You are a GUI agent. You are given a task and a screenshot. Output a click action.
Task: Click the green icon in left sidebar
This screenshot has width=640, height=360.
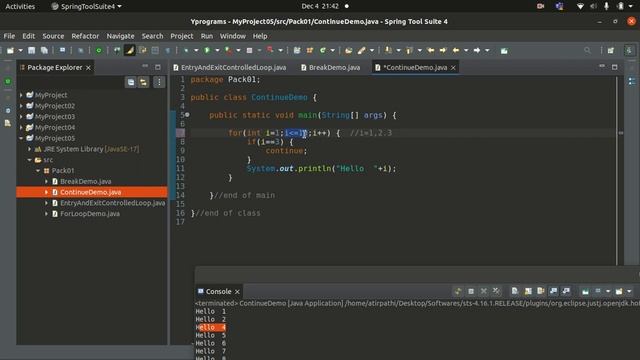(8, 81)
